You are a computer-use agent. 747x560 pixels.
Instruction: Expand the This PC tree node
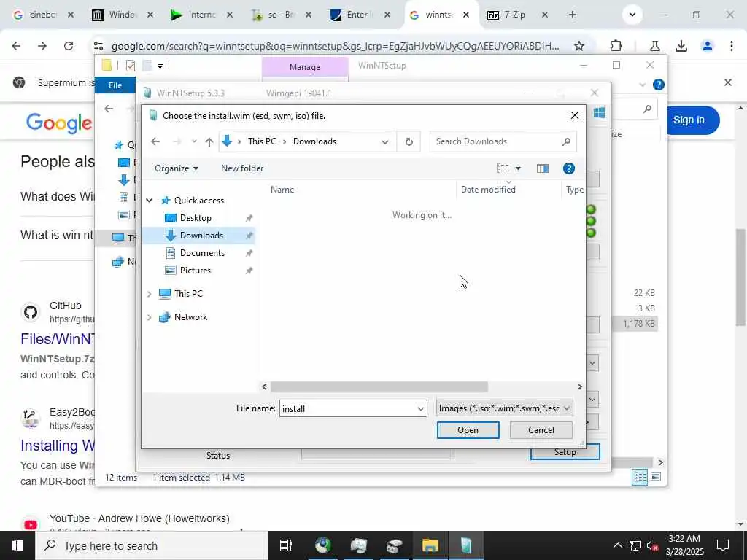click(x=150, y=294)
